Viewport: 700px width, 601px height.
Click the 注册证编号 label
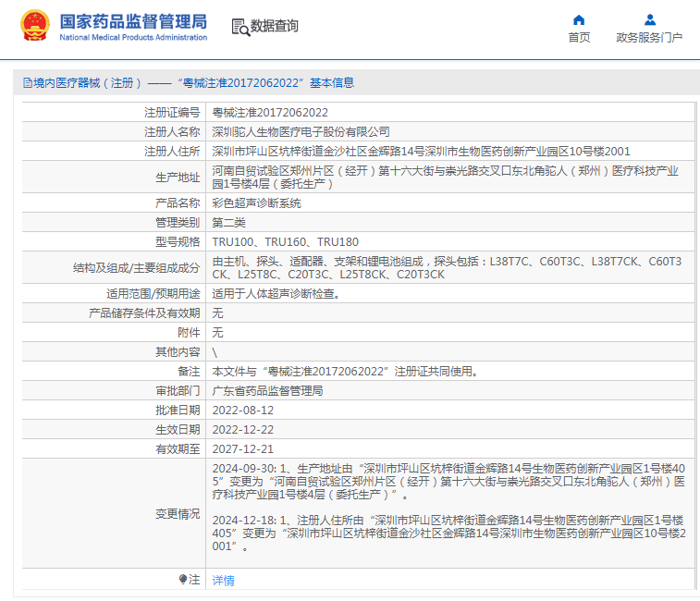click(172, 113)
